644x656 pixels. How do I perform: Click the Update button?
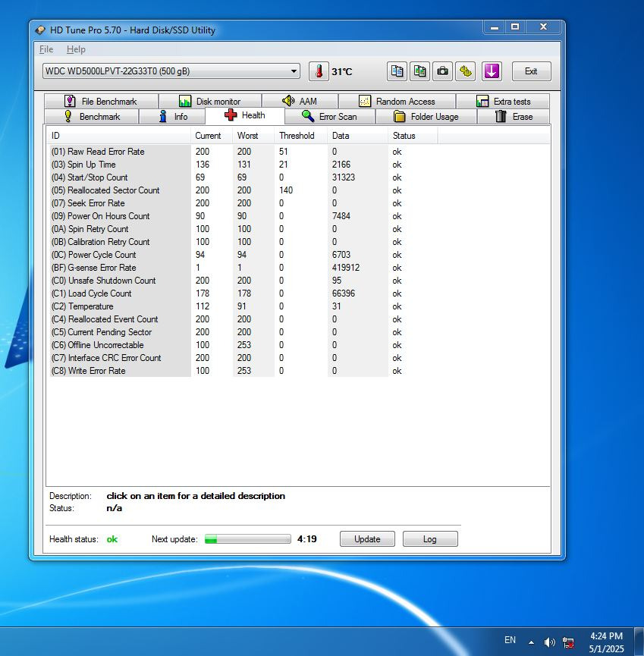367,539
